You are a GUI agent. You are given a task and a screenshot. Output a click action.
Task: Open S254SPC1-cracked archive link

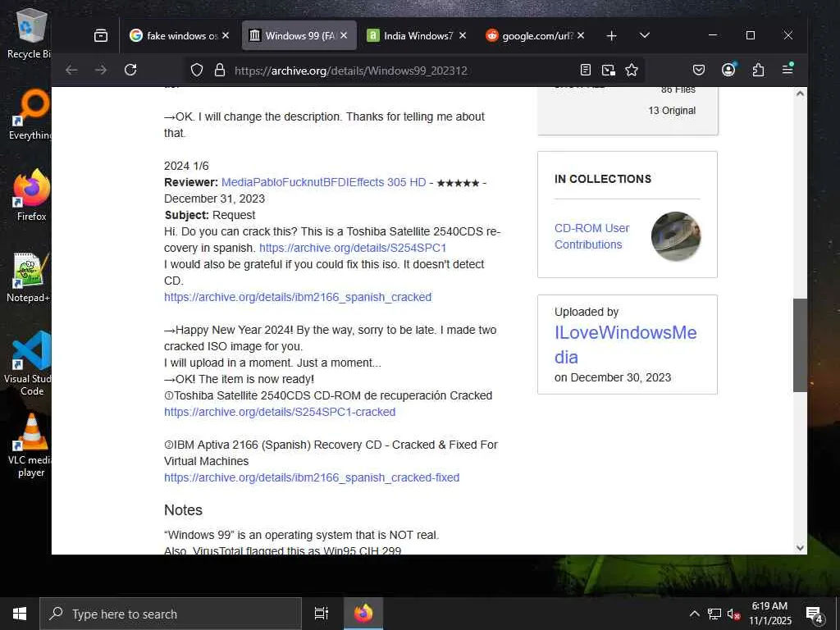pos(280,412)
